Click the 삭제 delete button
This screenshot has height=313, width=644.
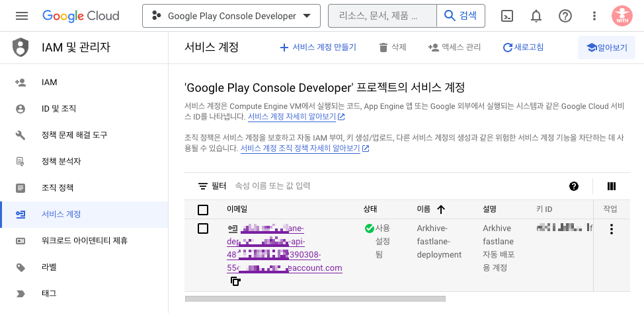coord(393,47)
